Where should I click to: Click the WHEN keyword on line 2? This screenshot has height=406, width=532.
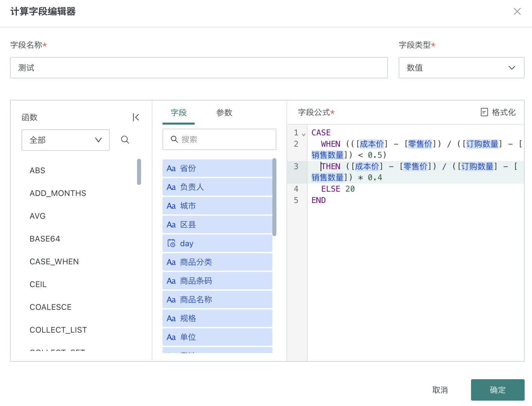331,144
